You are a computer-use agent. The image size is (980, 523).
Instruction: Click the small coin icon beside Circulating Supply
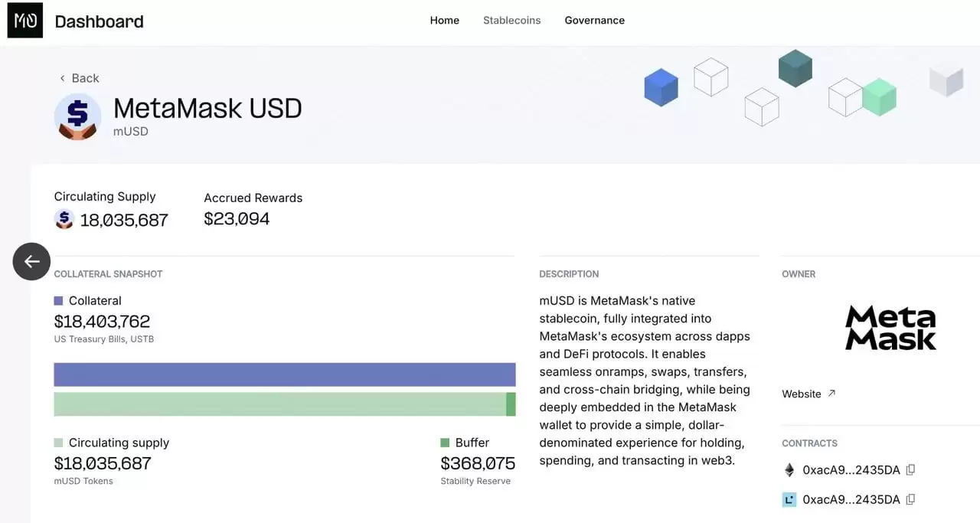(x=64, y=220)
